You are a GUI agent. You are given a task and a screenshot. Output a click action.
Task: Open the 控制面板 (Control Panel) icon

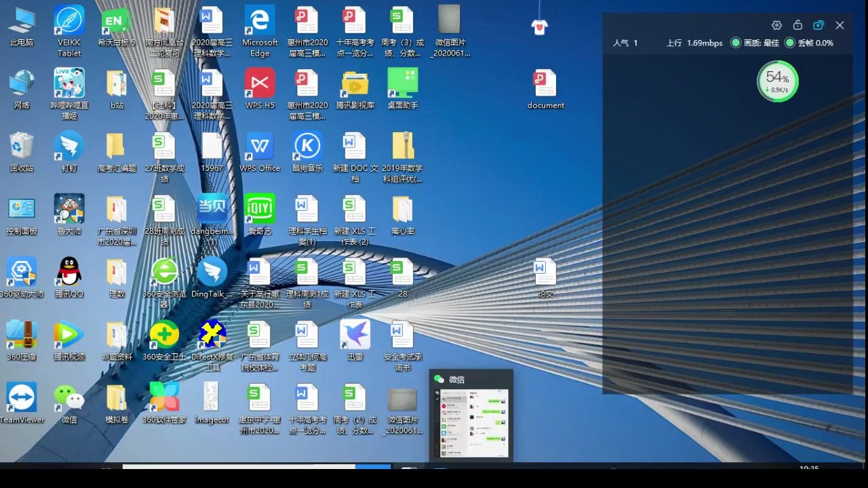pyautogui.click(x=22, y=215)
